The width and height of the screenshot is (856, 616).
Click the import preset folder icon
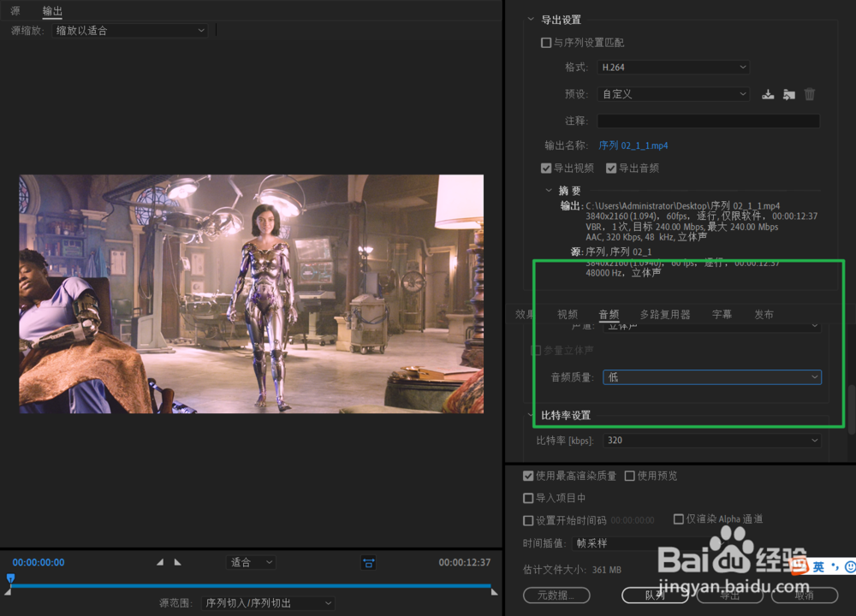(789, 94)
